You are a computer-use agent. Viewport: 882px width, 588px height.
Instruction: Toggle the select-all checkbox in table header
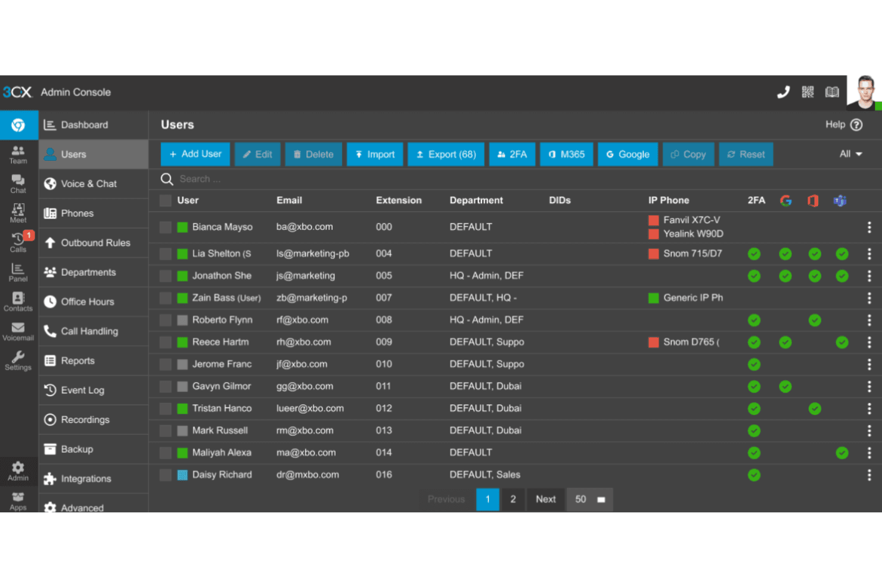click(x=166, y=201)
